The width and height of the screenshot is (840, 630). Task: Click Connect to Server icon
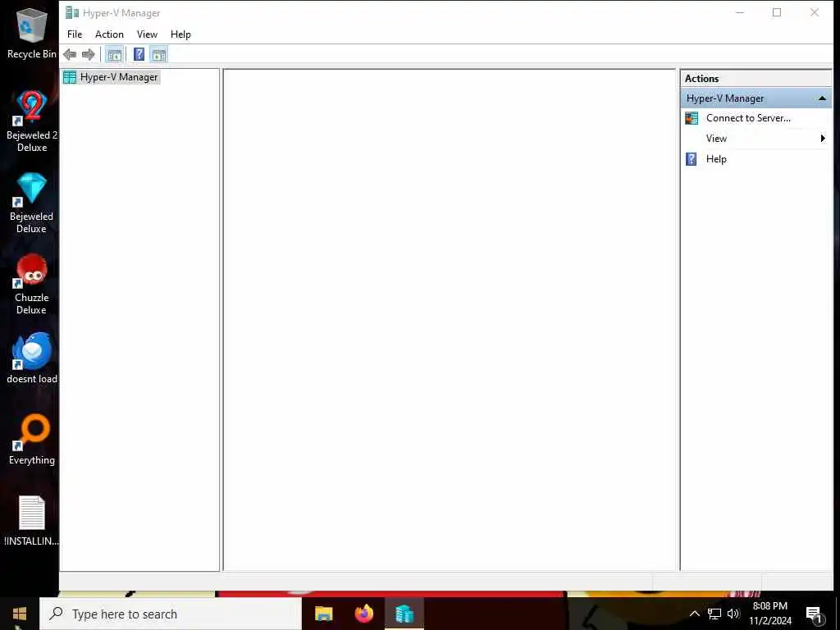point(692,118)
